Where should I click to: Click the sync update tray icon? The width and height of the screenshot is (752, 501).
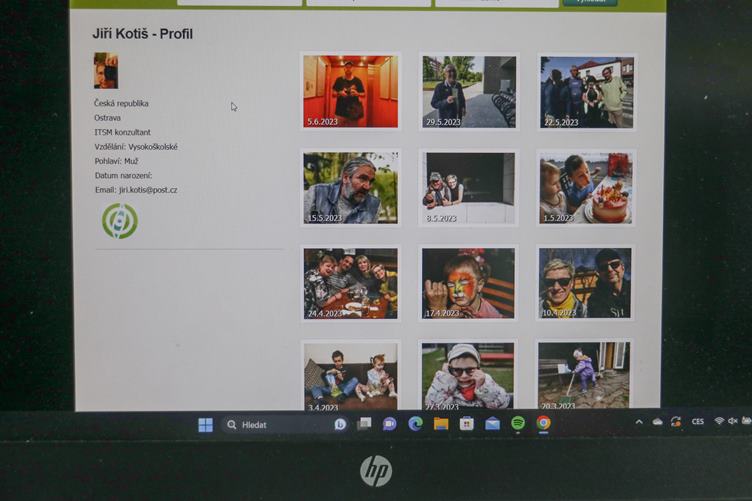(676, 421)
